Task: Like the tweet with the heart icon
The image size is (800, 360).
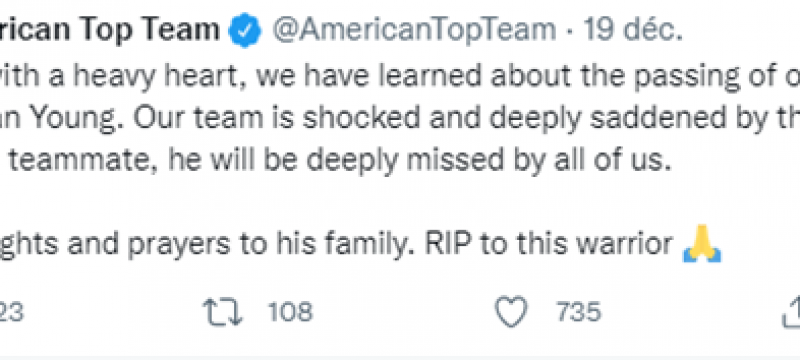Action: coord(512,312)
